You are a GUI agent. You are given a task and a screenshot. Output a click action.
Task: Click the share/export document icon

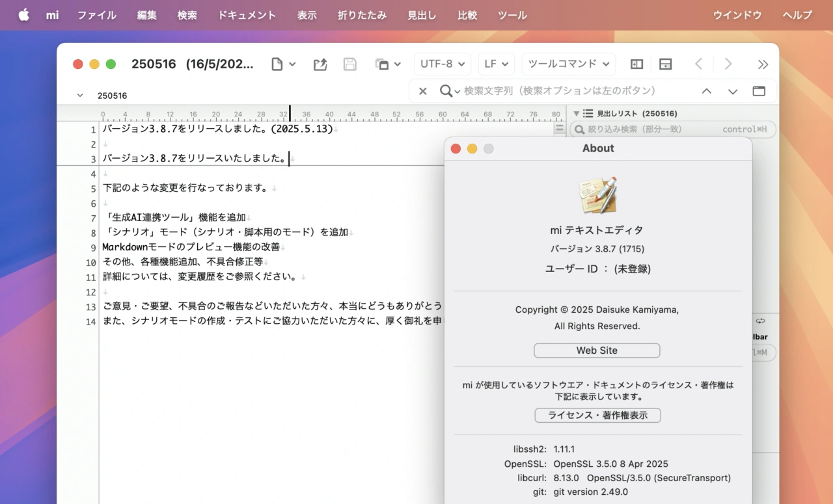tap(320, 64)
